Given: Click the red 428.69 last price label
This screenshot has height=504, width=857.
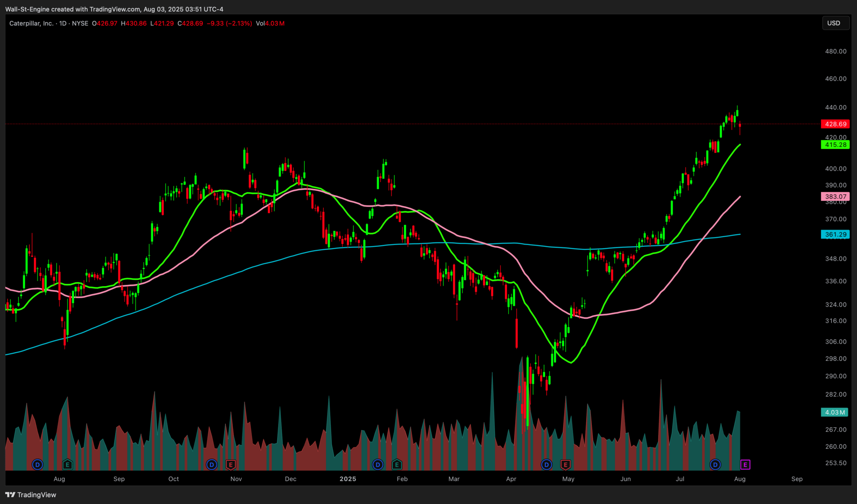Looking at the screenshot, I should click(x=835, y=124).
